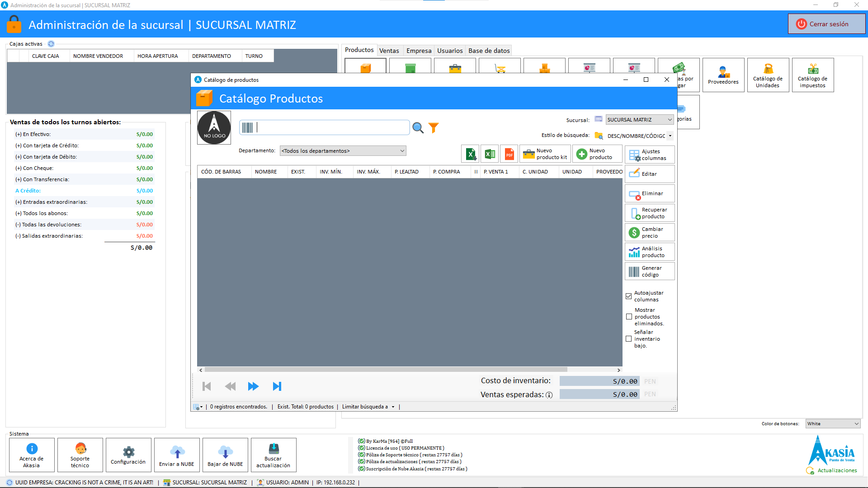The height and width of the screenshot is (488, 868).
Task: Switch to Base de datos tab
Action: pos(489,51)
